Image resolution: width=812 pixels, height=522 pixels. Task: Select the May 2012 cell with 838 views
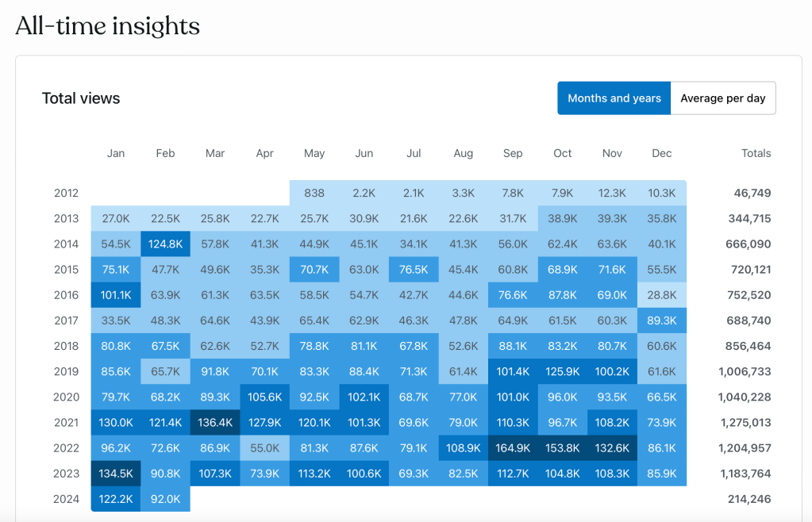[x=314, y=193]
